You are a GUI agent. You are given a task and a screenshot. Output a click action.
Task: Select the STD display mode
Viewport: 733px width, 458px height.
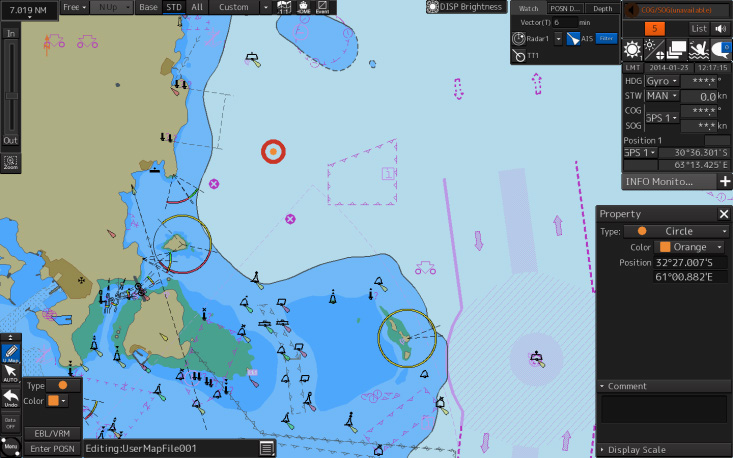pyautogui.click(x=174, y=7)
